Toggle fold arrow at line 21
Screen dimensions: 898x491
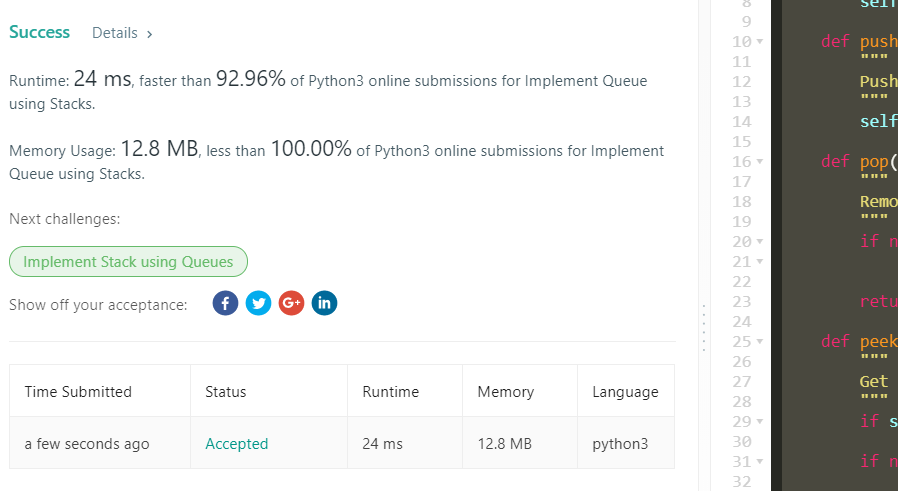(760, 262)
